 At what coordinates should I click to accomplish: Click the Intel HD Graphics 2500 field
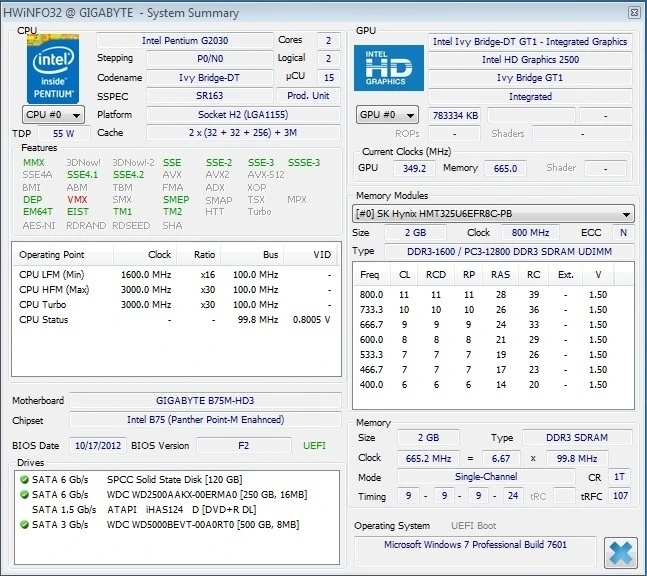tap(530, 60)
